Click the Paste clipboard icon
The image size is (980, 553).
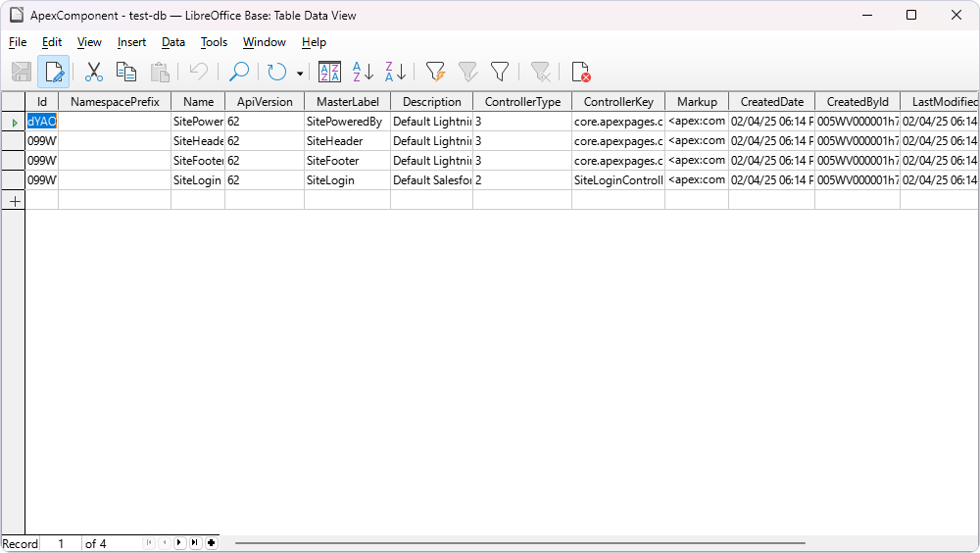click(x=160, y=72)
